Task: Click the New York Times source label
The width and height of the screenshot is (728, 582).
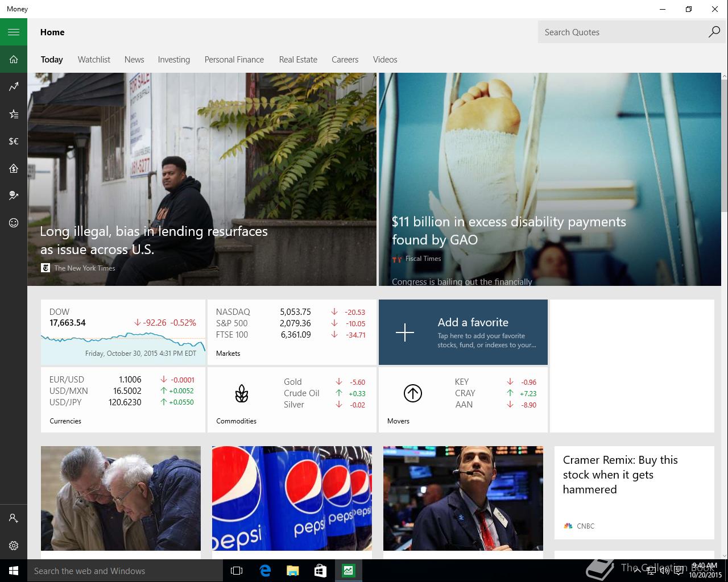Action: point(85,268)
